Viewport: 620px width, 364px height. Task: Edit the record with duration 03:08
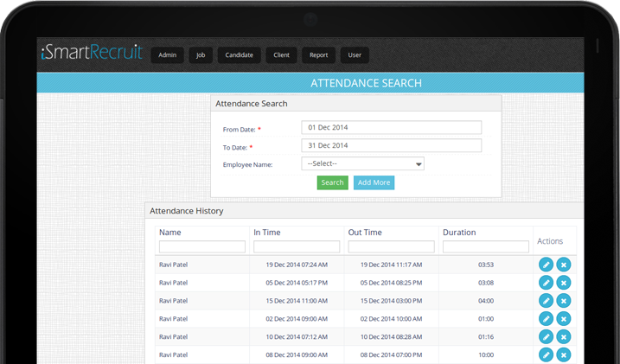pos(546,283)
